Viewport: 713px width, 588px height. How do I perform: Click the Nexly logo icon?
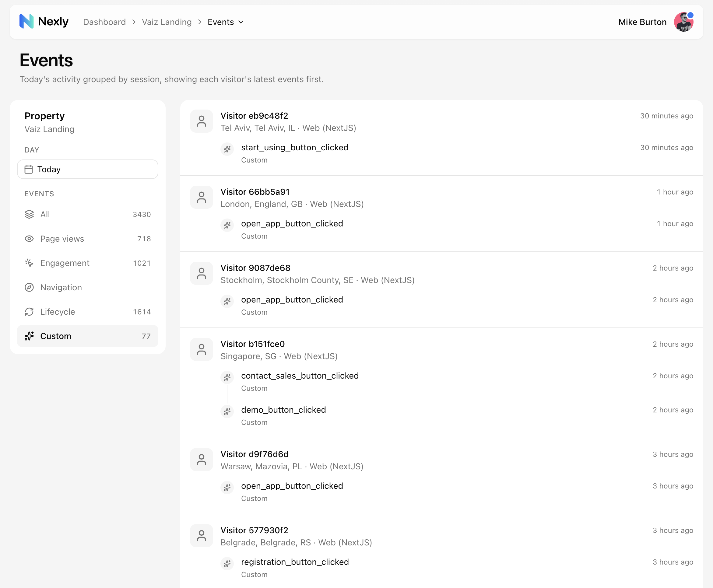point(26,22)
